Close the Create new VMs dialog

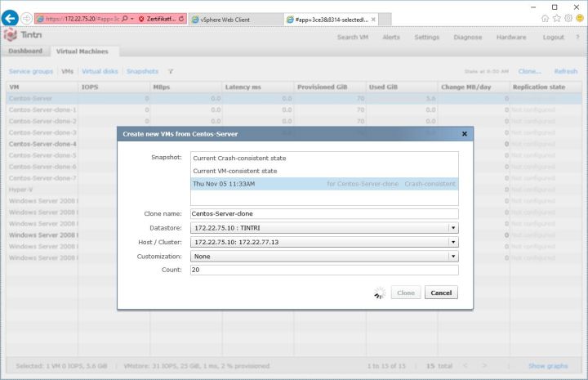coord(464,133)
